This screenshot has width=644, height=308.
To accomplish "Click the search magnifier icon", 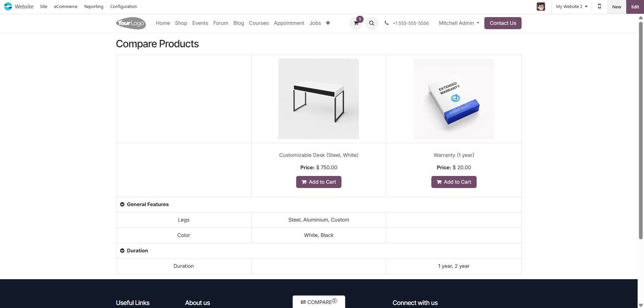I will (372, 23).
